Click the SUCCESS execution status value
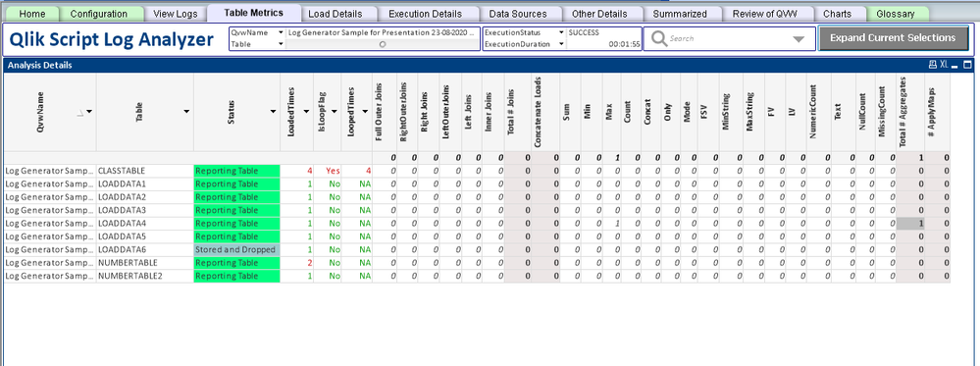Image resolution: width=980 pixels, height=366 pixels. [x=585, y=32]
